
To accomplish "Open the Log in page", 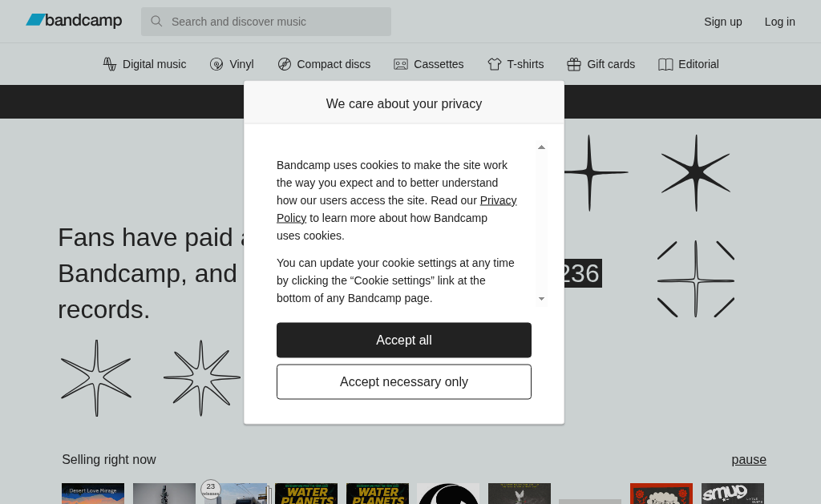I will point(779,22).
